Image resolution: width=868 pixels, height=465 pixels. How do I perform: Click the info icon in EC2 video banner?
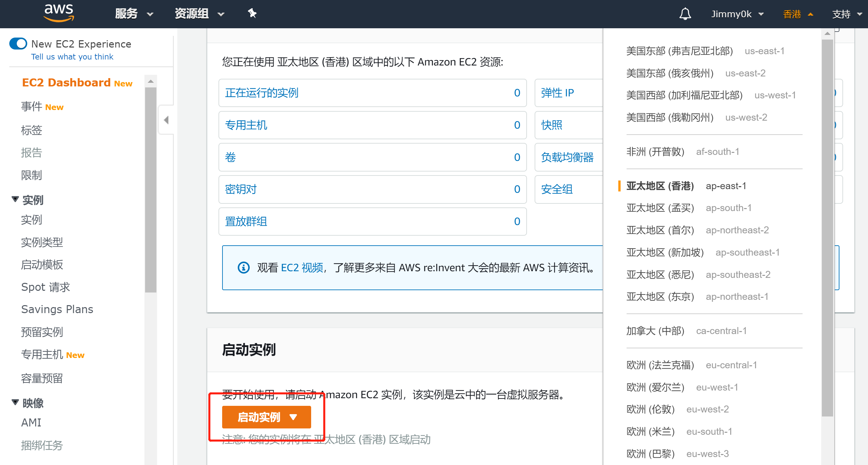(244, 268)
